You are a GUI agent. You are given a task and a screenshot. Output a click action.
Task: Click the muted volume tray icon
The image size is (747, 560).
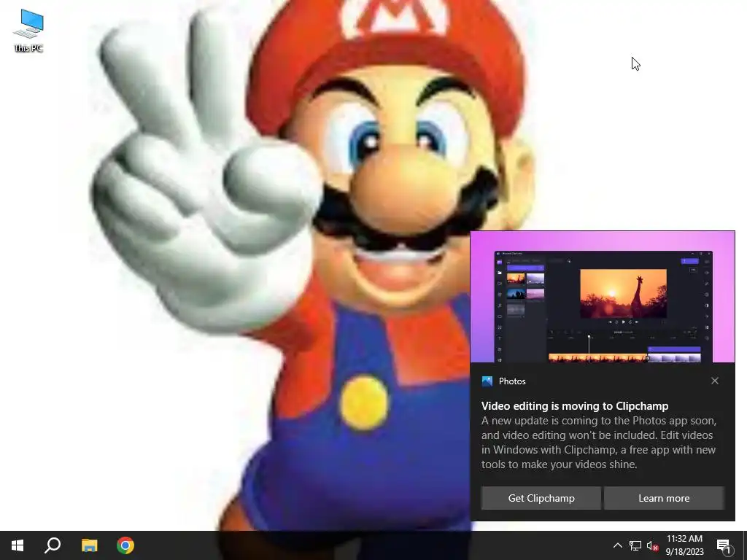tap(653, 545)
